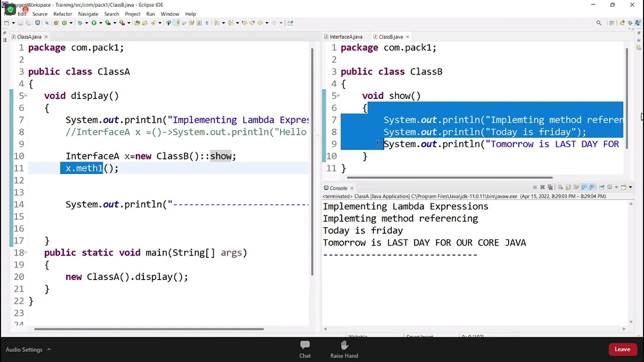Click Terminate icon in Console toolbar

click(535, 187)
